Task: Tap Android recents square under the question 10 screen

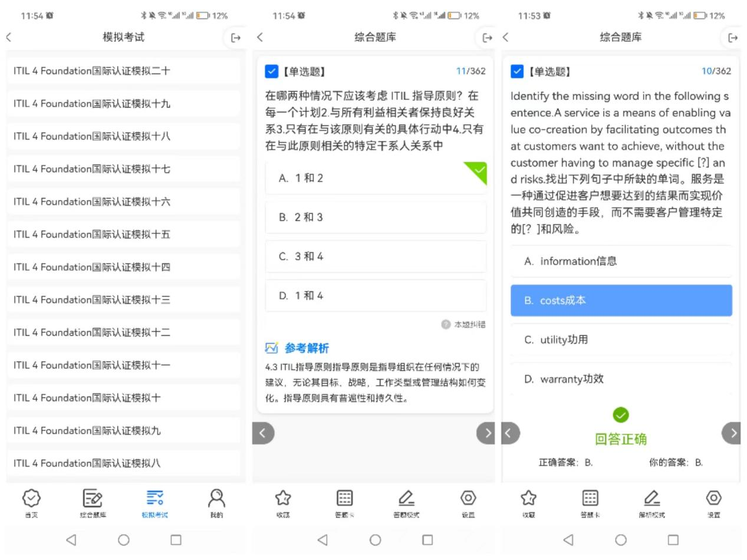Action: click(673, 539)
